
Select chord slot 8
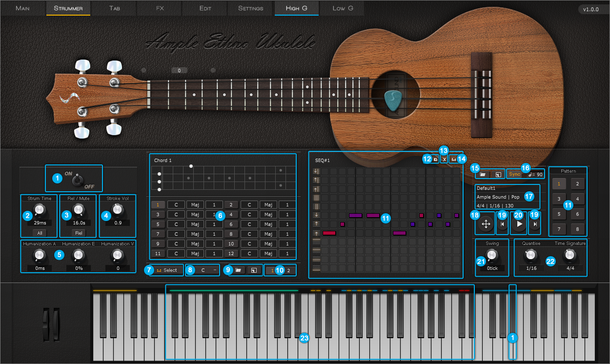click(x=231, y=234)
